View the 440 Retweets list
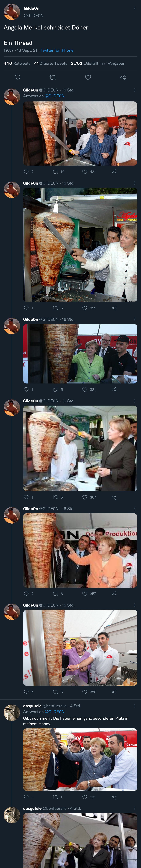 coord(17,63)
